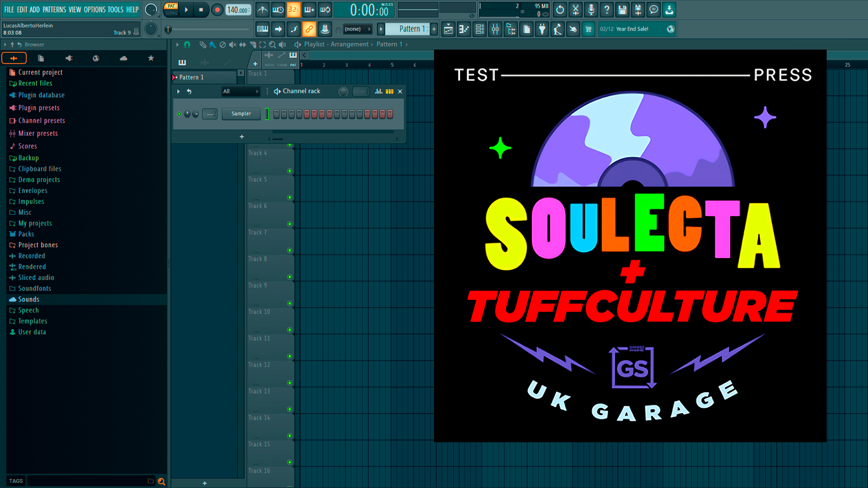Toggle typing keyboard to piano icon
Viewport: 868px width, 488px height.
262,29
